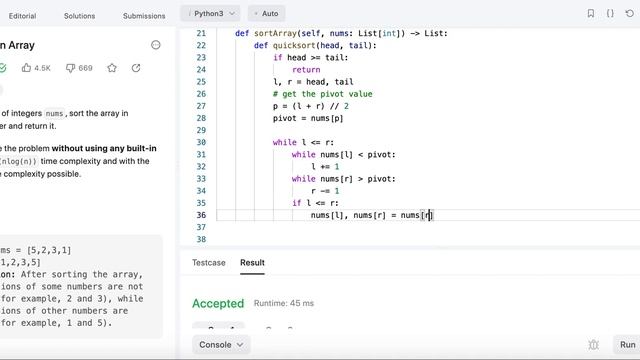Screen dimensions: 640x360
Task: Click the 'while nums[l] < pivot:' line
Action: click(x=344, y=155)
